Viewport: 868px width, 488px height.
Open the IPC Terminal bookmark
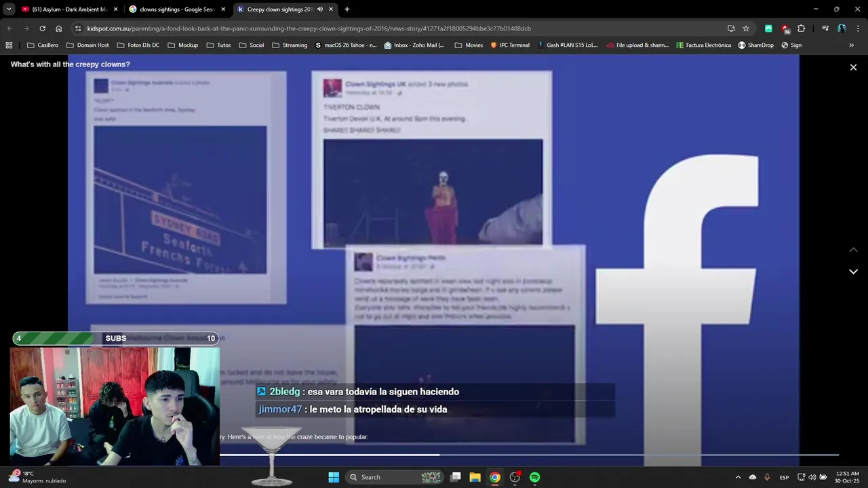510,45
